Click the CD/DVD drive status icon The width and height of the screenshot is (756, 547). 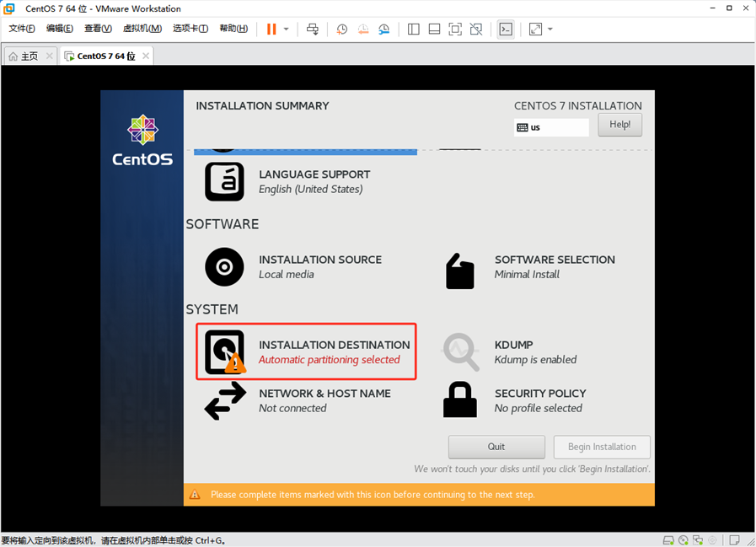coord(684,540)
